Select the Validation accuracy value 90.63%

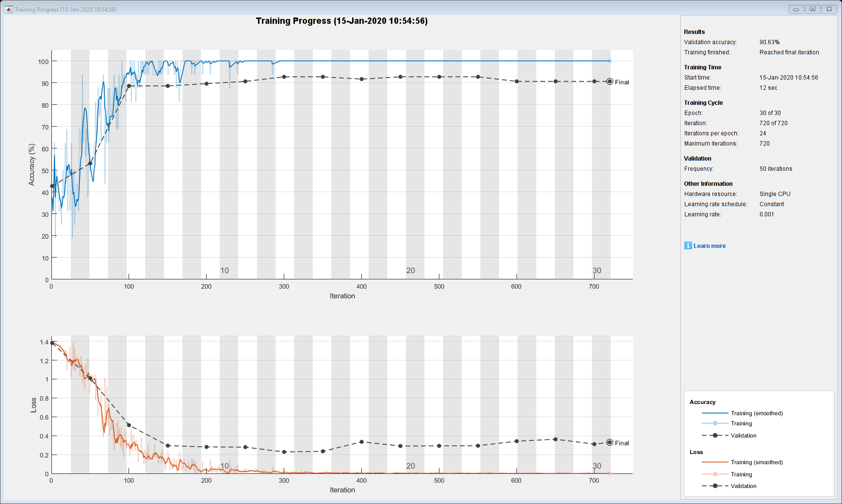(770, 42)
